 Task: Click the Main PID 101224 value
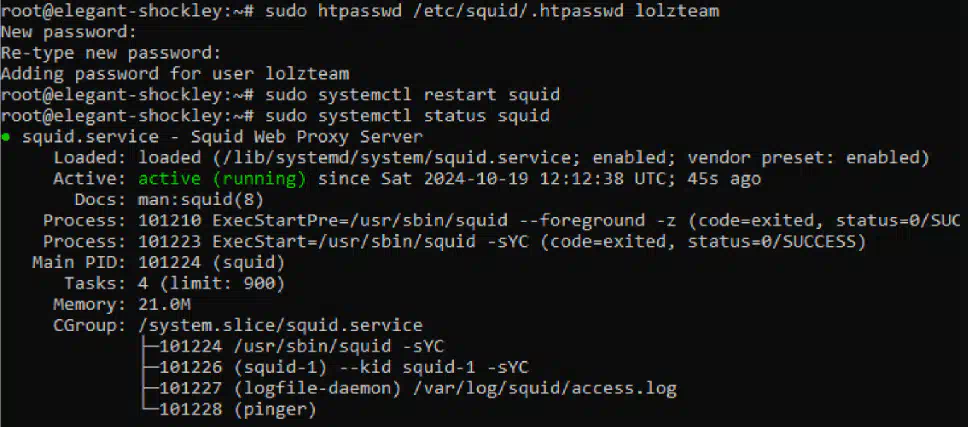(211, 263)
